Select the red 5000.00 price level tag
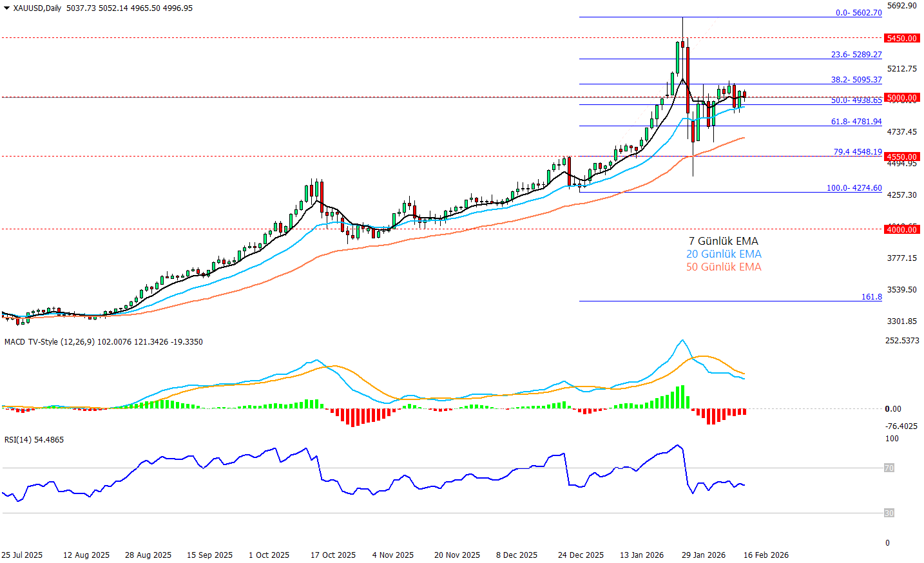 tap(901, 97)
